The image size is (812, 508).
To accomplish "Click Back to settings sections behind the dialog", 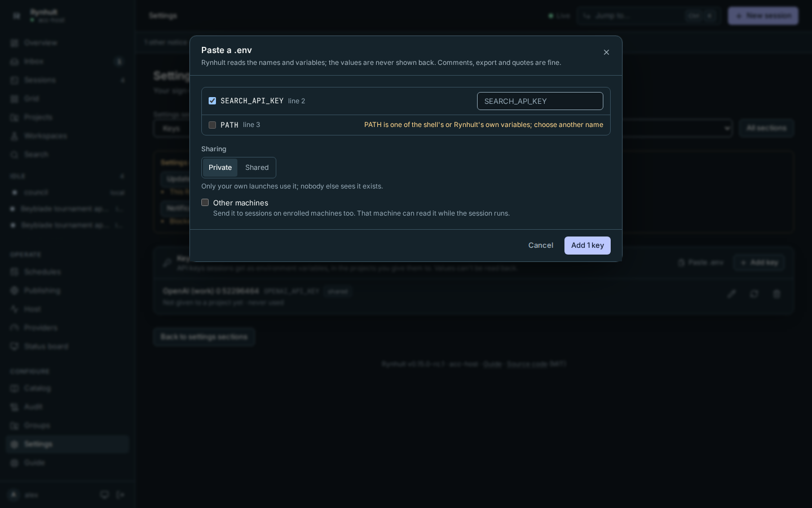I will click(x=204, y=337).
